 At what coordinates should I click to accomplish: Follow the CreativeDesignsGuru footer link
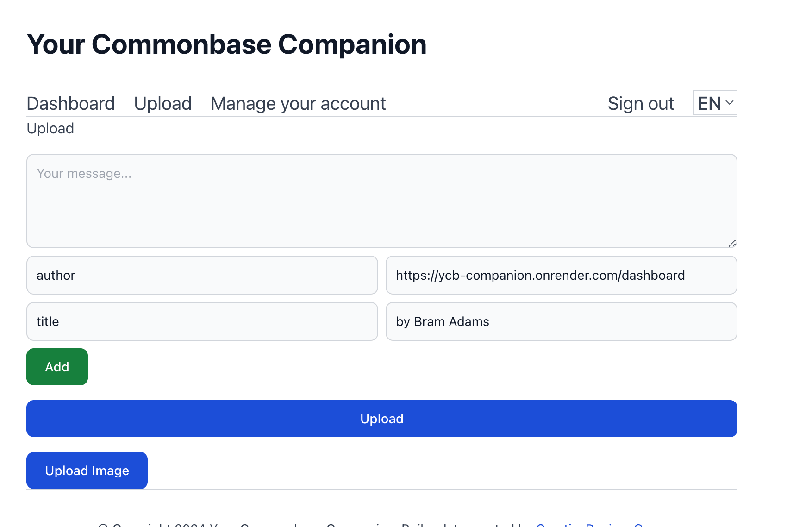coord(599,525)
